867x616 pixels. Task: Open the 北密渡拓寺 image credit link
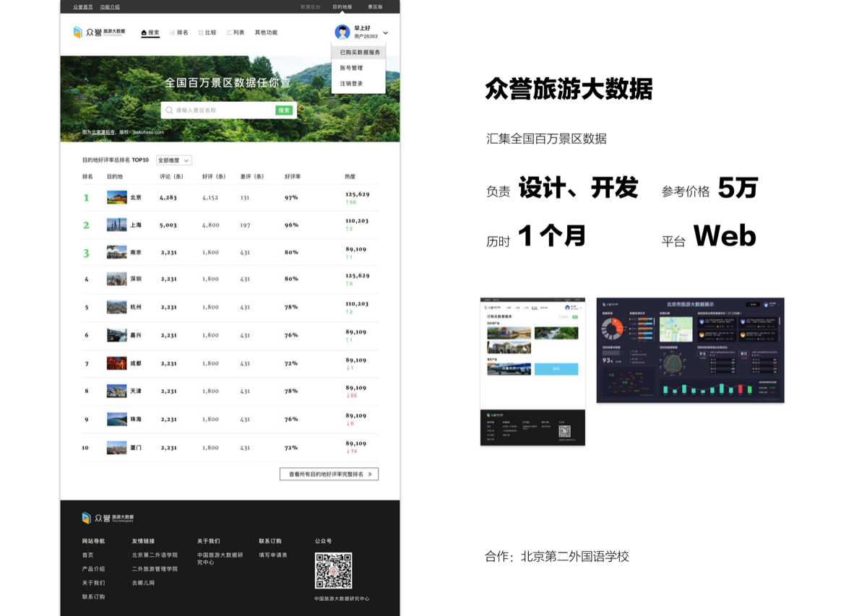[x=103, y=132]
